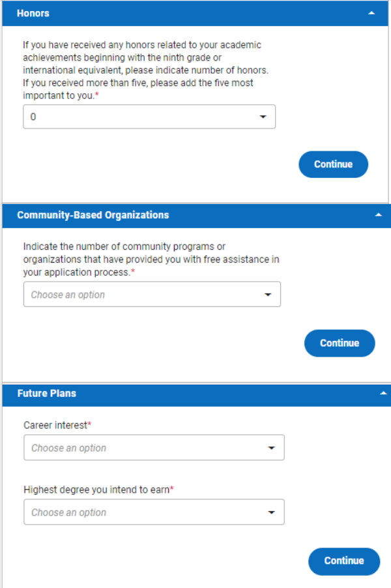Click the honors selection field showing 0
The width and height of the screenshot is (391, 588).
[130, 117]
